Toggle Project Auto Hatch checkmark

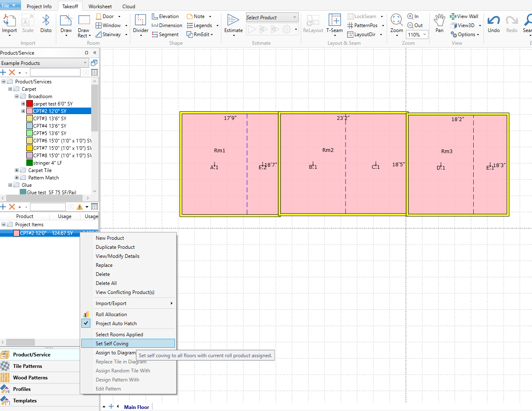point(86,324)
